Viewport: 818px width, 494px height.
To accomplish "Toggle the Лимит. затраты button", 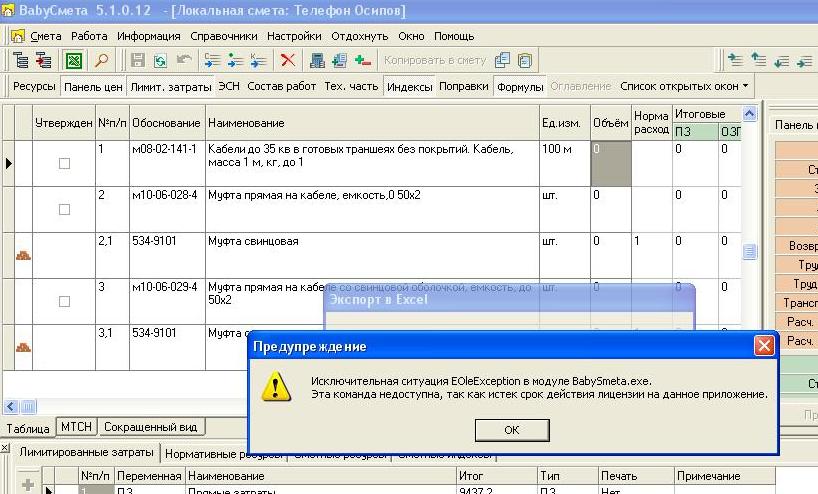I will pyautogui.click(x=171, y=87).
